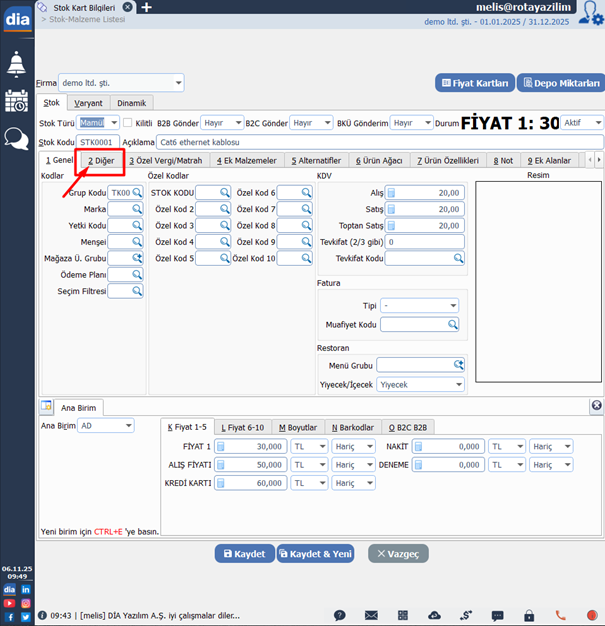
Task: Click the Kaydet button
Action: pyautogui.click(x=244, y=553)
